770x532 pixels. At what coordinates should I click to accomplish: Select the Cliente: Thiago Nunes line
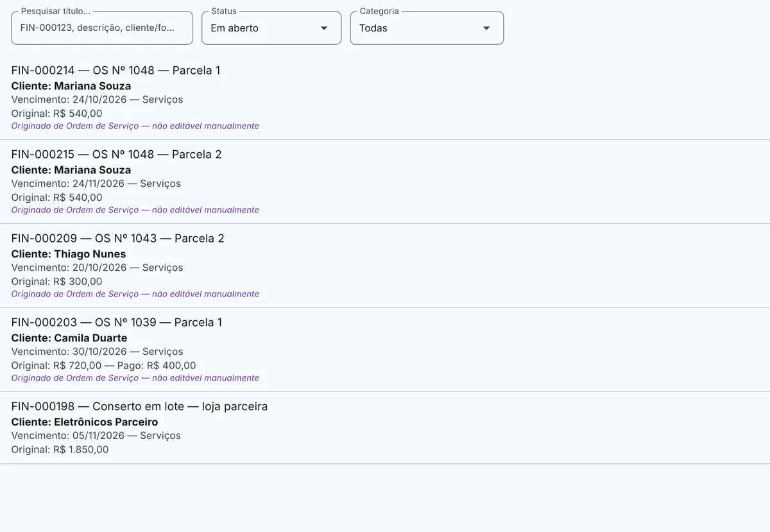point(69,254)
